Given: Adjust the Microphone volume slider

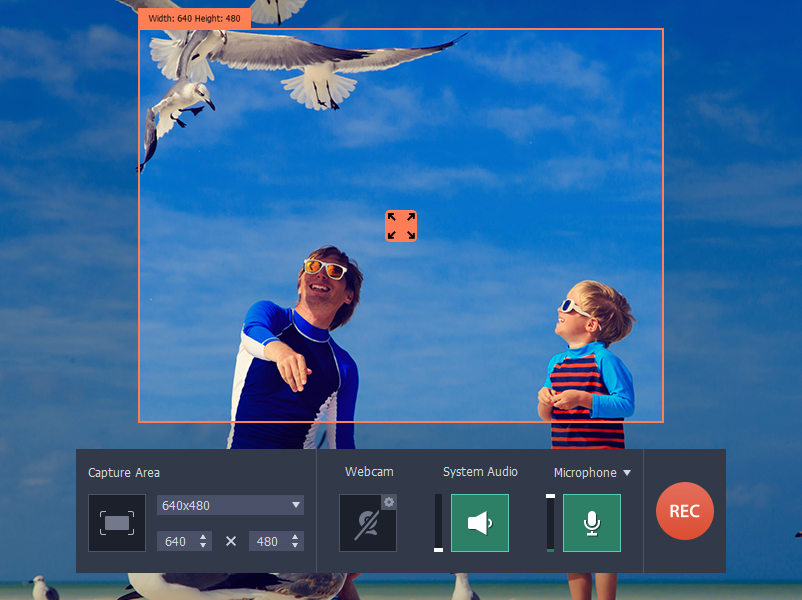Looking at the screenshot, I should 551,522.
